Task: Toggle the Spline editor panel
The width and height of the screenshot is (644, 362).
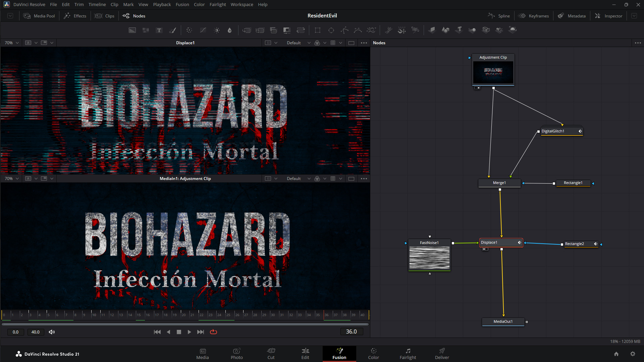Action: [499, 16]
